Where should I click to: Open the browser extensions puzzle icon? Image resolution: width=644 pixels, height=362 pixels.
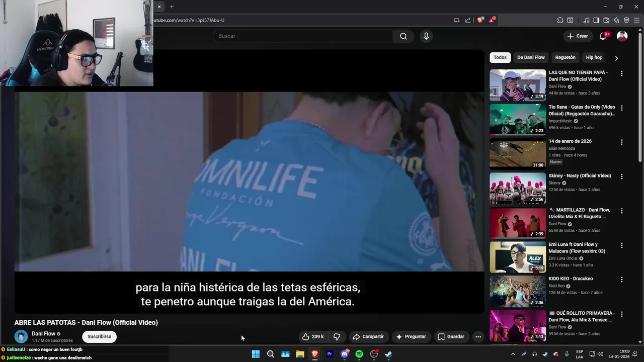pyautogui.click(x=560, y=20)
